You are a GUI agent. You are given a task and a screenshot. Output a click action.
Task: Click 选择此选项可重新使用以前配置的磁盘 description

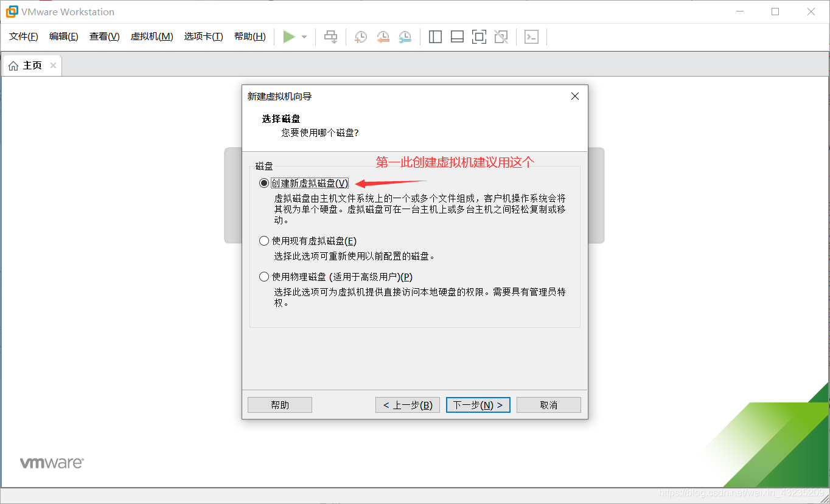[355, 256]
